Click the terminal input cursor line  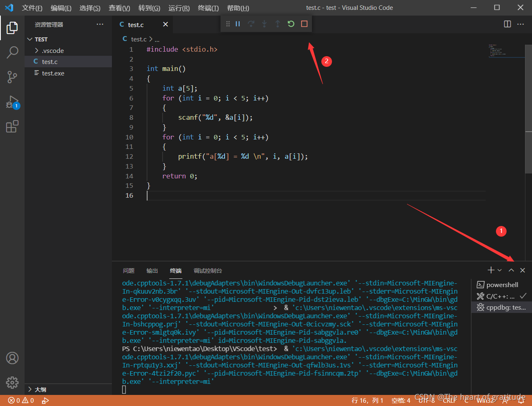pyautogui.click(x=124, y=390)
